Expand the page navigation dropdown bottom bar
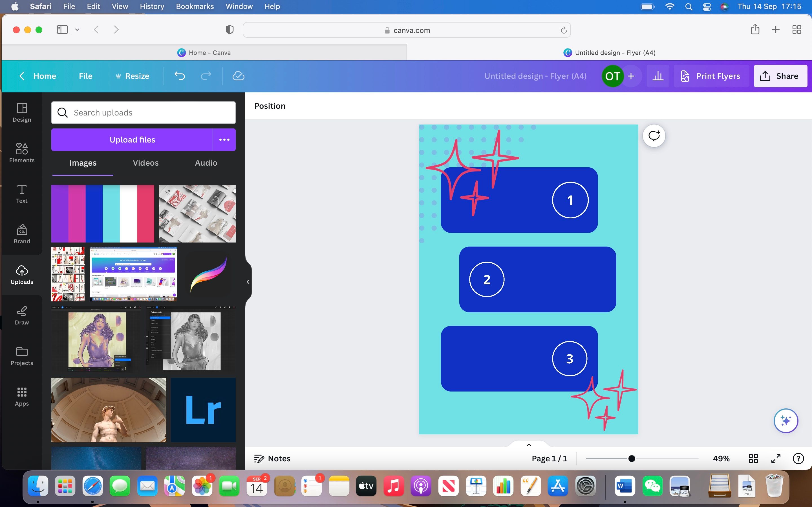The height and width of the screenshot is (507, 812). point(528,444)
